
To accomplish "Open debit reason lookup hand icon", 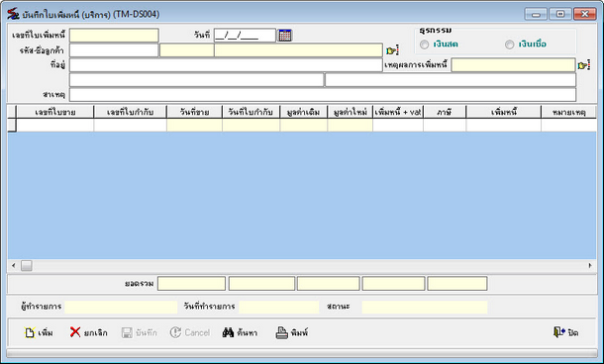I will point(584,65).
